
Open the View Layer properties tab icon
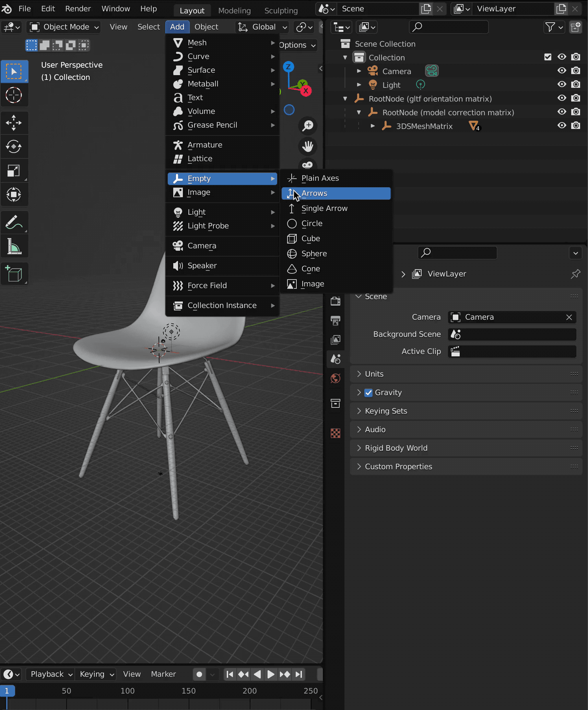click(336, 340)
